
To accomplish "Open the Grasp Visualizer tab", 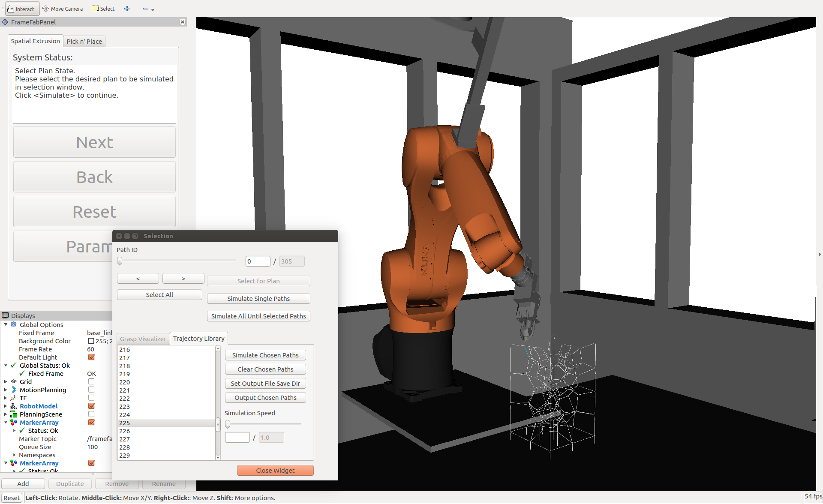I will pos(143,339).
